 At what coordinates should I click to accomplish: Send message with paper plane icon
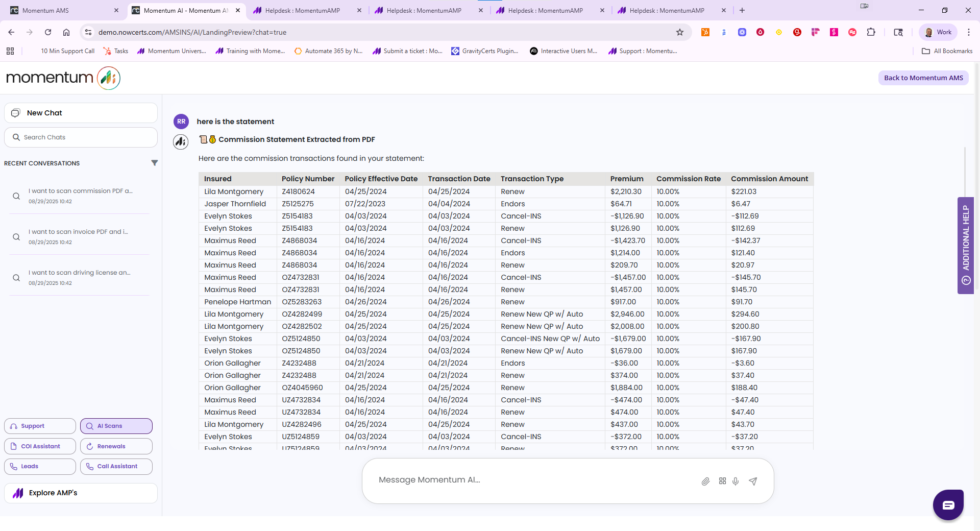[753, 481]
